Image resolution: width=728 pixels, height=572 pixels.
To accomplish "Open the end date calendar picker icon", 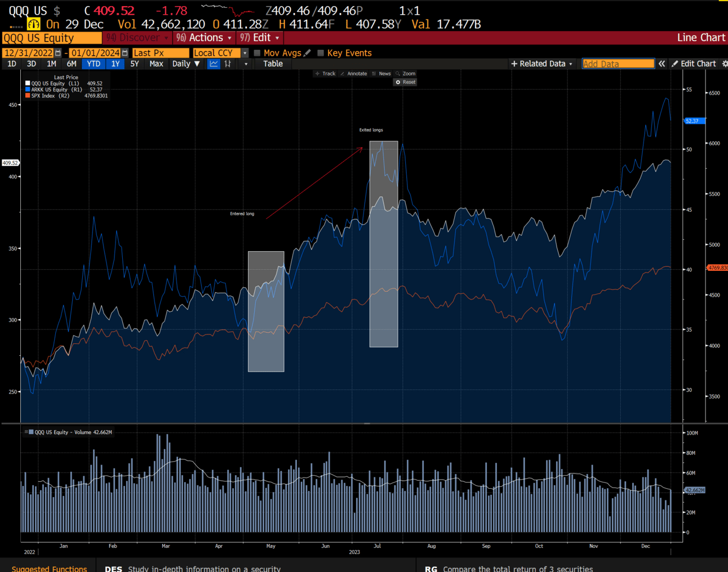I will tap(125, 53).
